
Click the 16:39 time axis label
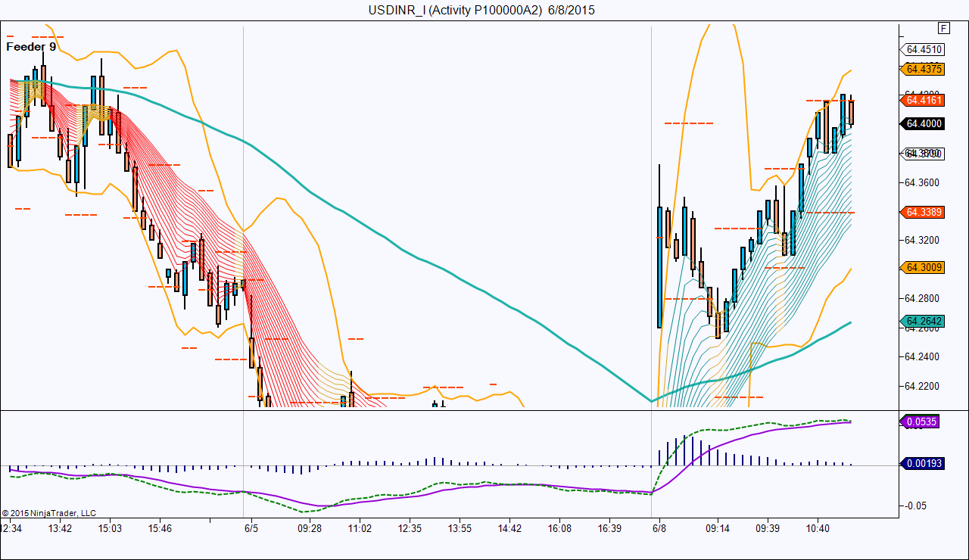[609, 528]
